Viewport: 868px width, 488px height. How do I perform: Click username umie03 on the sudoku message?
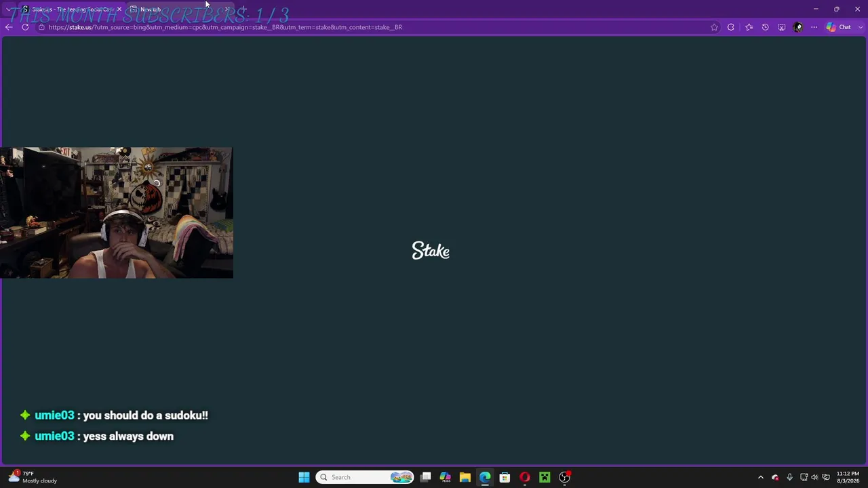[x=54, y=415]
